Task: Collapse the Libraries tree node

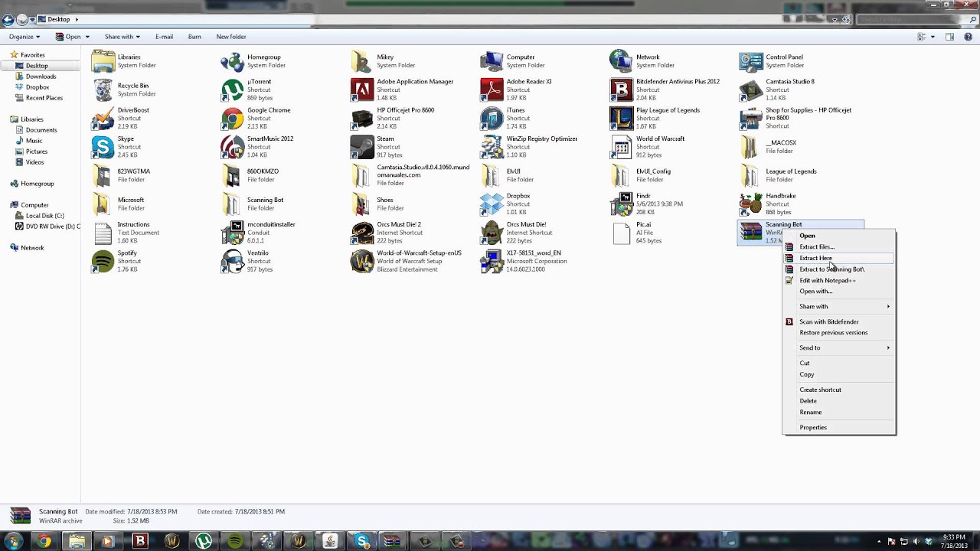Action: 5,119
